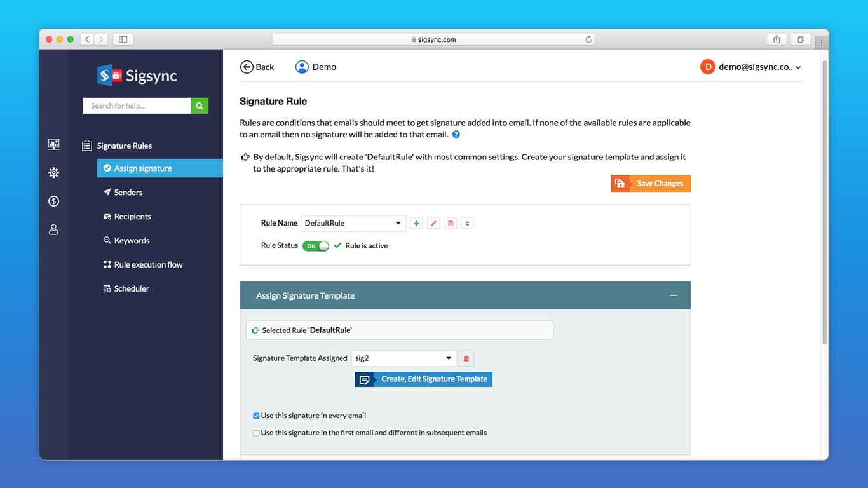
Task: Click Selected Rule 'DefaultRule' box
Action: pos(399,330)
